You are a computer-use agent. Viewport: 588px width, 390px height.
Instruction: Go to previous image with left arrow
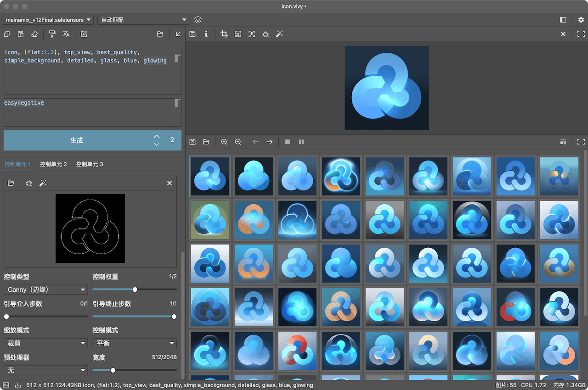coord(256,142)
